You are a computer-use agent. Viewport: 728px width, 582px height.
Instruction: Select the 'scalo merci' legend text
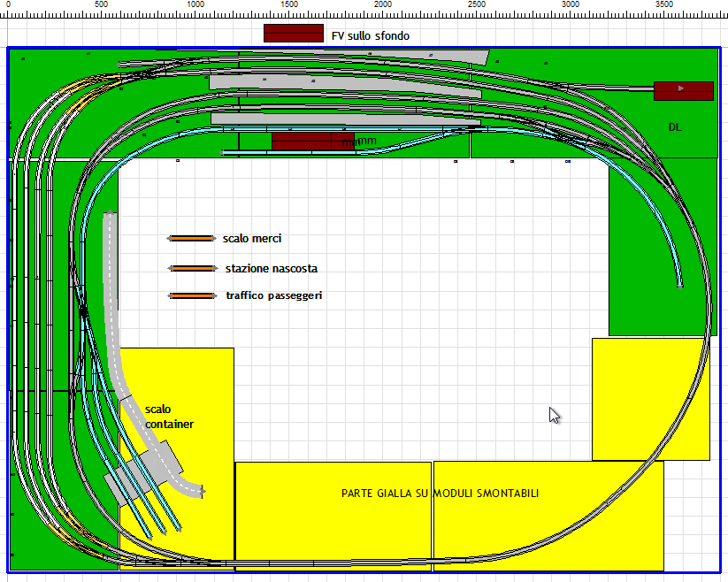point(252,238)
